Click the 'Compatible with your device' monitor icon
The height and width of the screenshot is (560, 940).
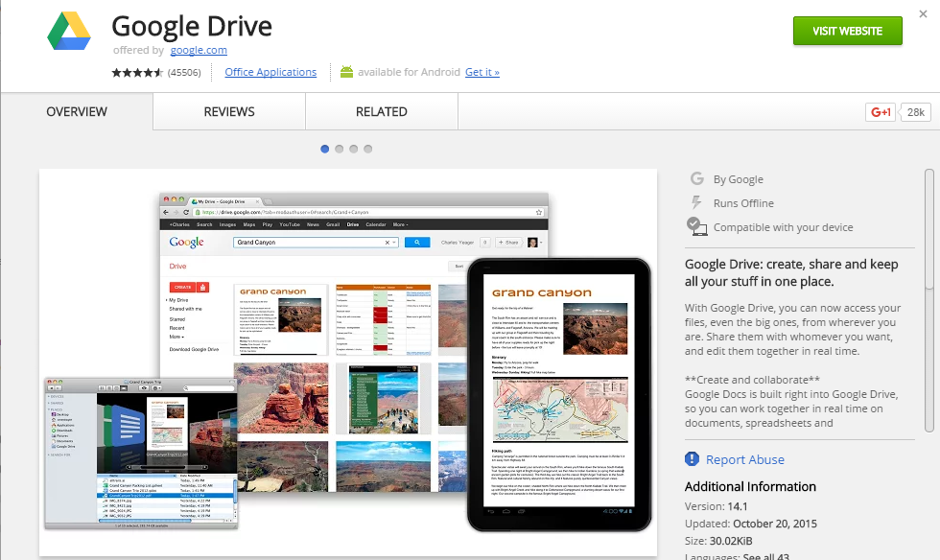coord(696,226)
